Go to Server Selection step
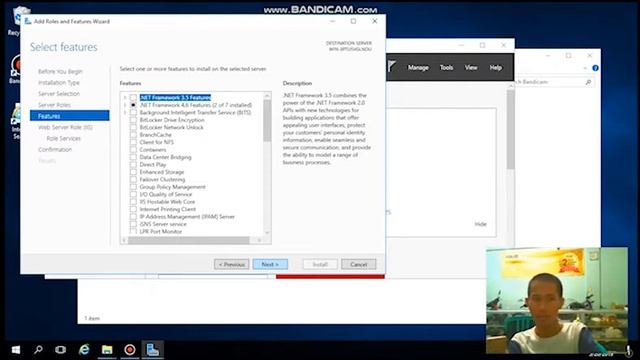 59,93
